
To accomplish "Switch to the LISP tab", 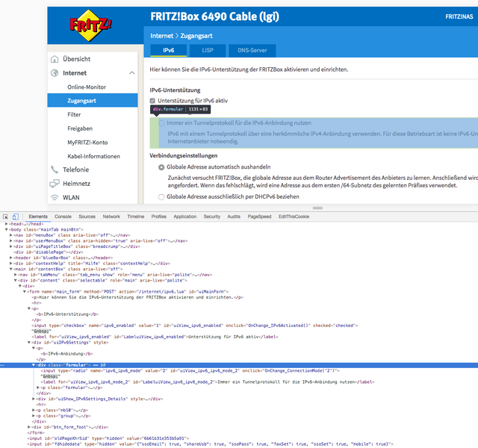I will pos(208,51).
